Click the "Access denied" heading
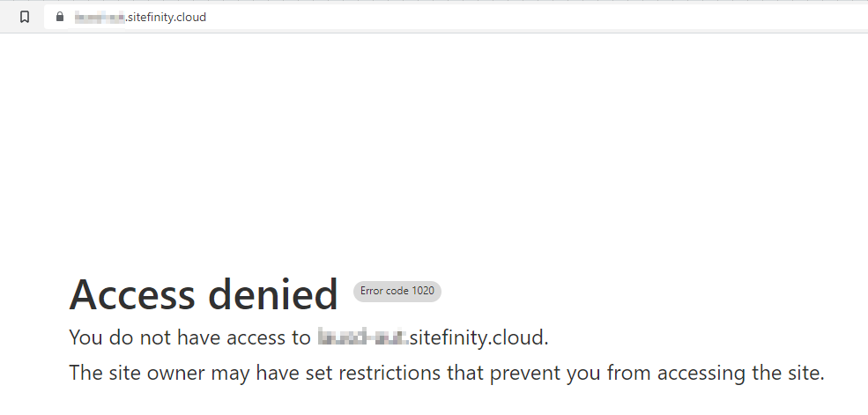 pyautogui.click(x=204, y=294)
